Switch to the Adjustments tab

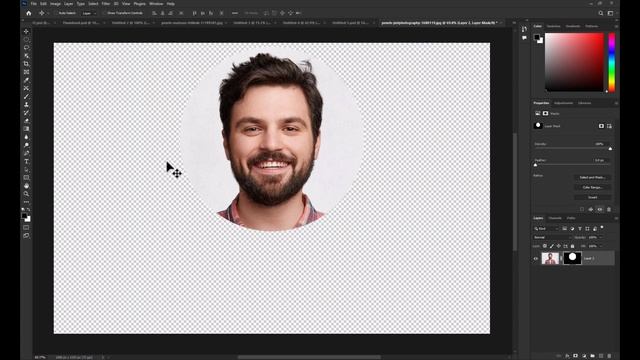click(x=563, y=103)
